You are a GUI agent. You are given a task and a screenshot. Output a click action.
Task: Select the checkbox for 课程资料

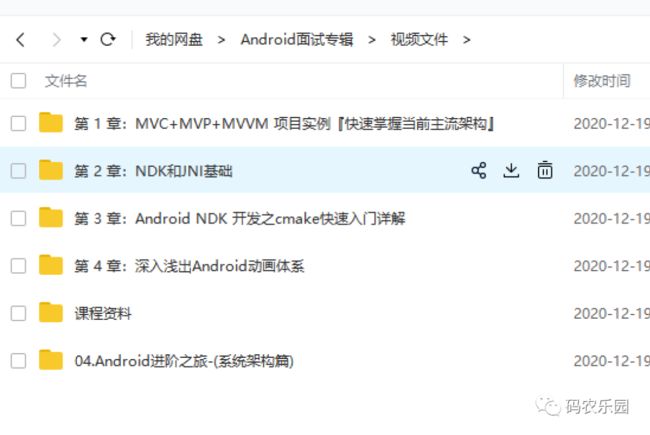(x=18, y=313)
